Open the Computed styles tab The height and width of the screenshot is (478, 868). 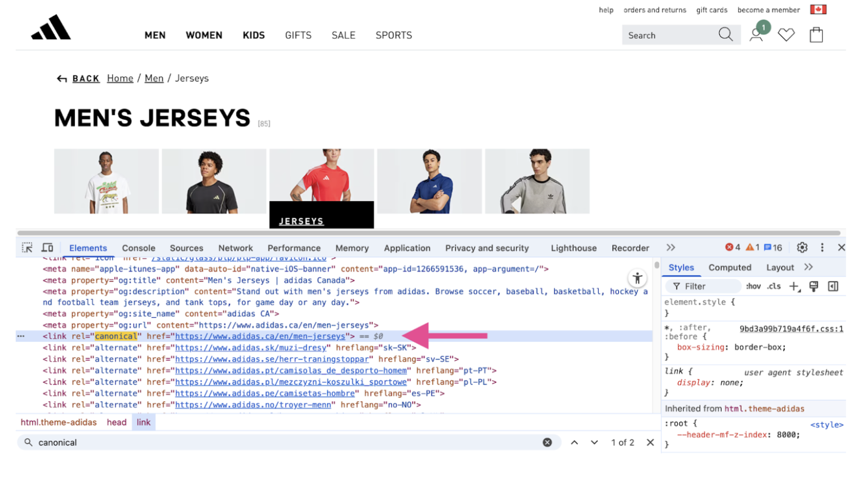click(x=730, y=268)
